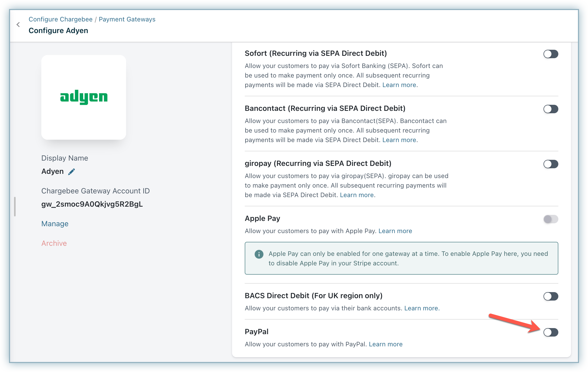Viewport: 588px width, 372px height.
Task: Click the left panel scrollbar handle
Action: [x=15, y=207]
